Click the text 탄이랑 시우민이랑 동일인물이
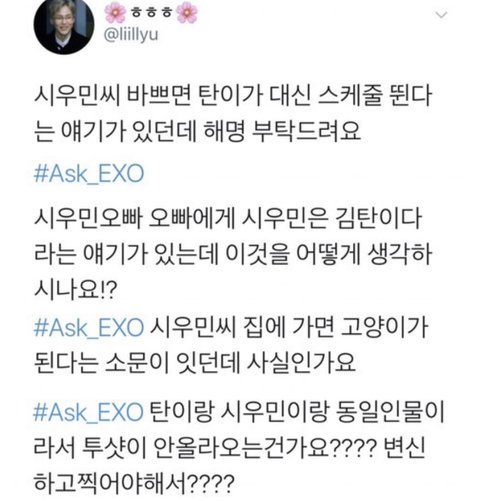This screenshot has width=480, height=501. click(x=297, y=412)
